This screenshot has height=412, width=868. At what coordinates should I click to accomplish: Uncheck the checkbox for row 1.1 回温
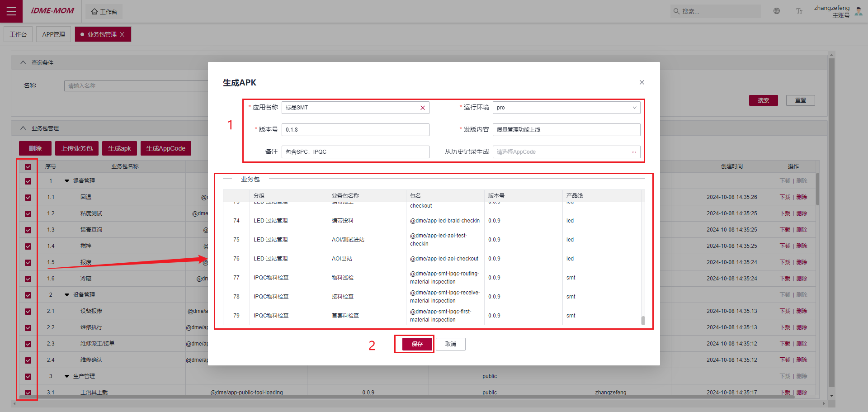[x=28, y=198]
